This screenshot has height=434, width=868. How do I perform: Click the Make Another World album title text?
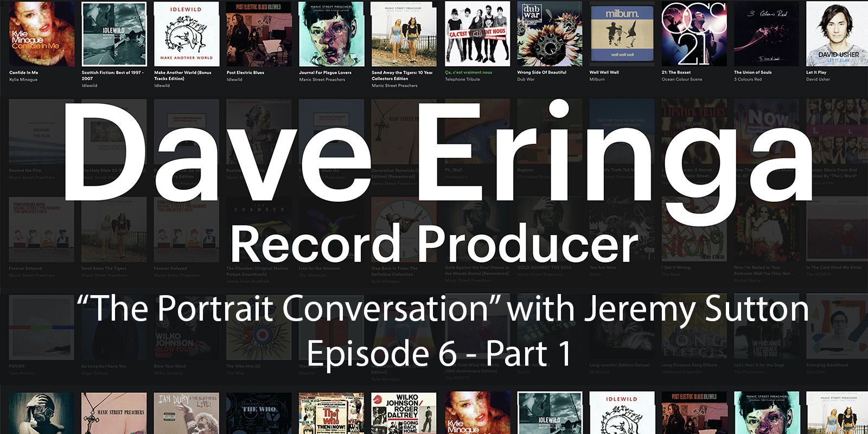click(182, 75)
